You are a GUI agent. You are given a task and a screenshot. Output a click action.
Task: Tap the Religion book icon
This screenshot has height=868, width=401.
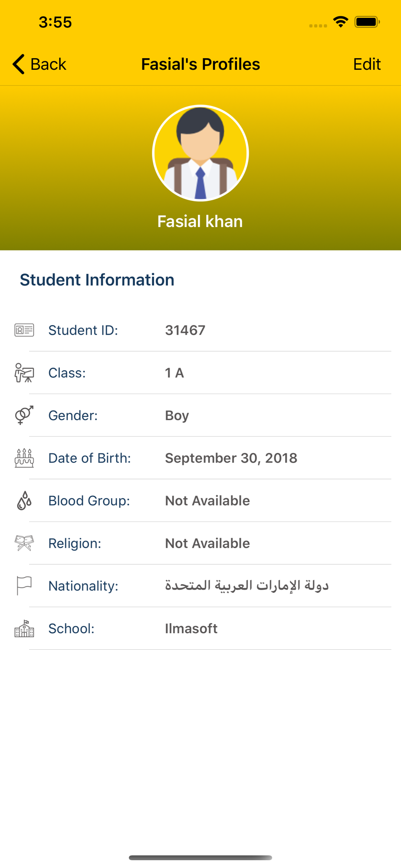(24, 543)
